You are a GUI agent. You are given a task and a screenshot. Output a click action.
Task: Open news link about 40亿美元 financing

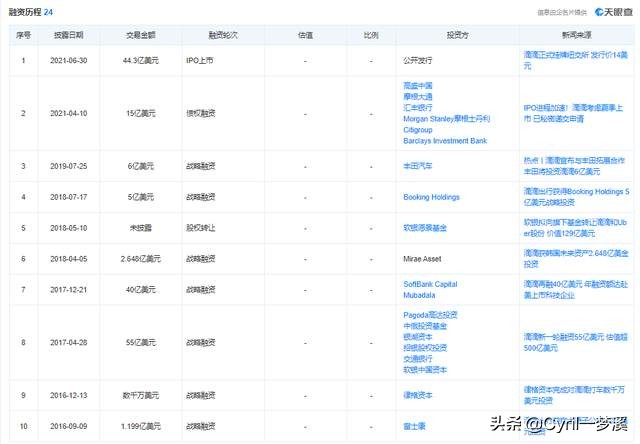point(576,290)
